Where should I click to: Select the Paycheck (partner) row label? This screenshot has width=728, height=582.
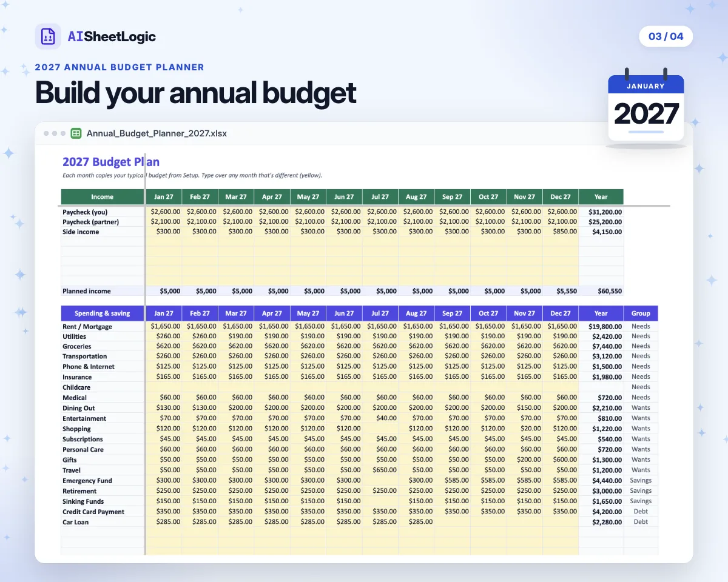tap(91, 222)
